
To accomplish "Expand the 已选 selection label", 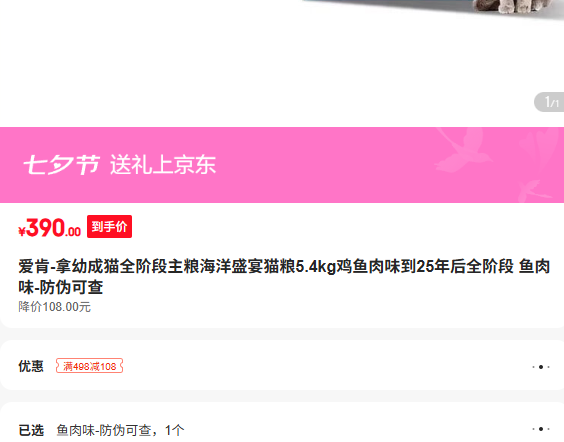I will coord(31,430).
